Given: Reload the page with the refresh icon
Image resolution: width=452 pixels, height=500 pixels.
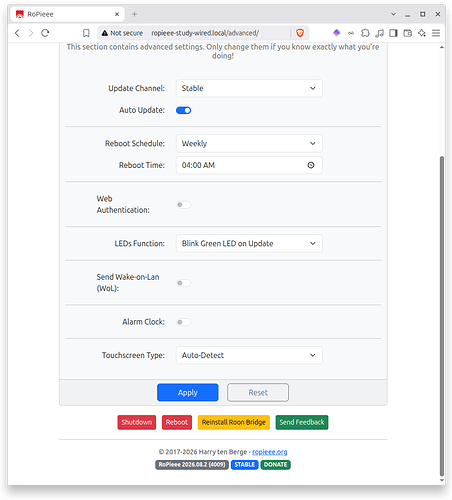Looking at the screenshot, I should click(x=45, y=33).
